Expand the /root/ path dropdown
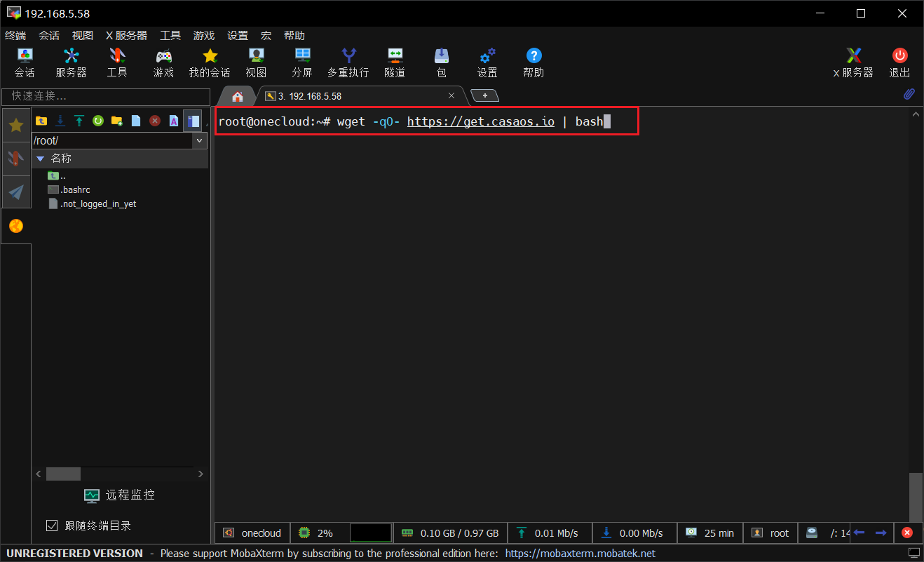 click(x=200, y=141)
